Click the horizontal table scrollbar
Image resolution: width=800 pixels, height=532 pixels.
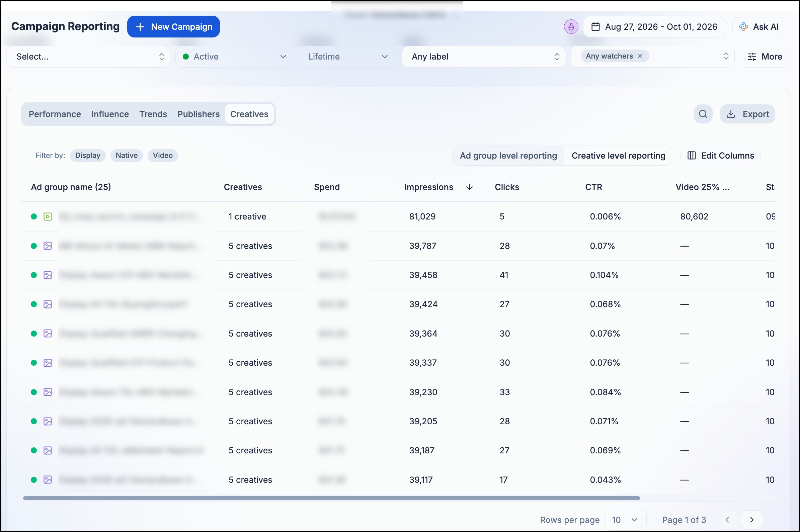331,499
